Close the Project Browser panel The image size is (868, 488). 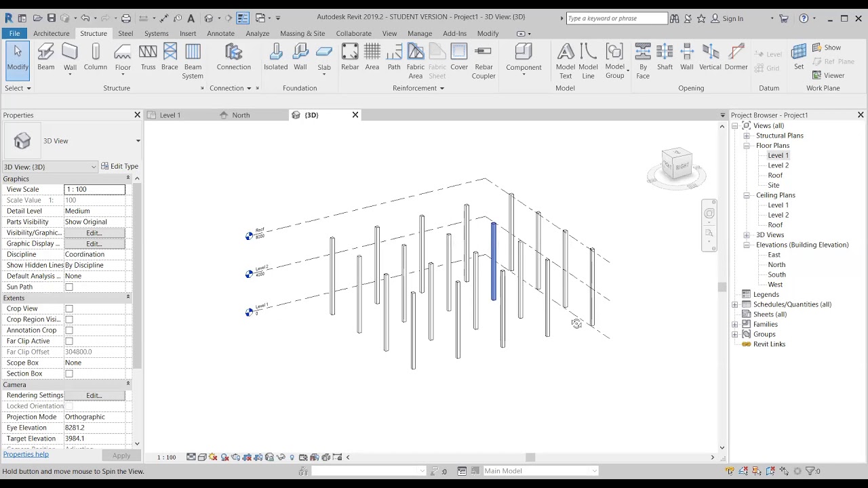pos(861,115)
